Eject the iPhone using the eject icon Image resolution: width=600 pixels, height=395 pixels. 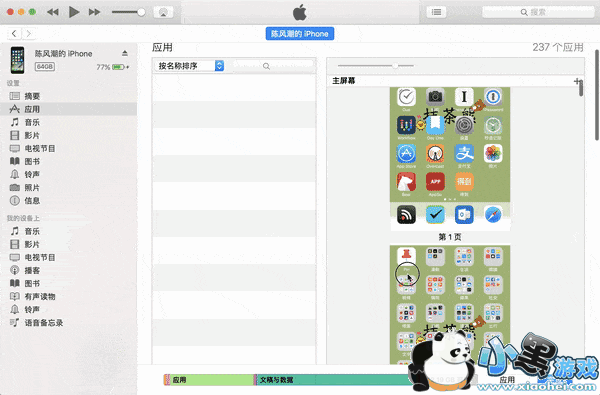click(125, 53)
